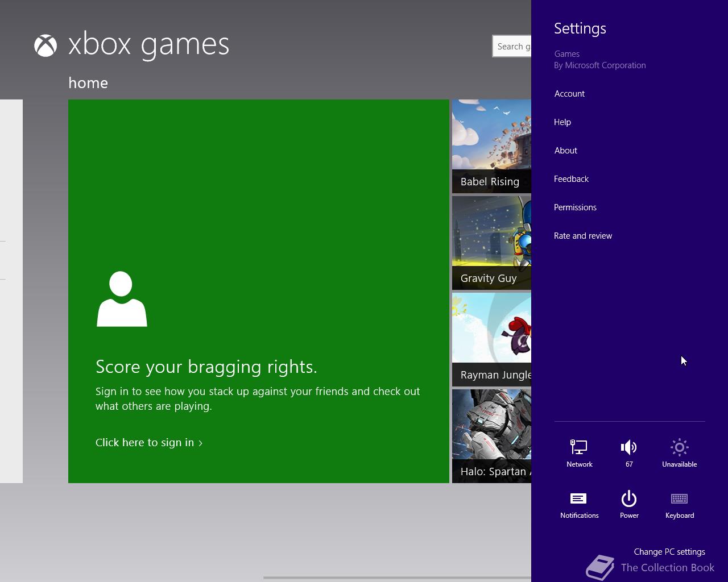The width and height of the screenshot is (728, 582).
Task: Click inside the Search games field
Action: 512,46
